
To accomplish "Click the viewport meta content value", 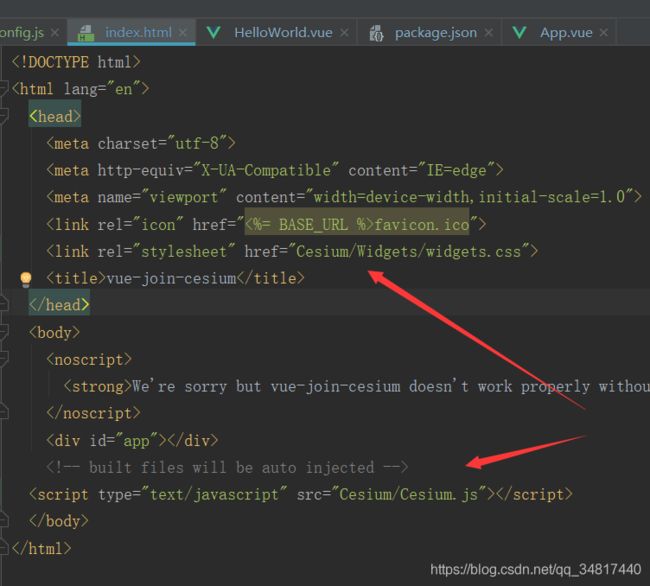I will [x=469, y=197].
